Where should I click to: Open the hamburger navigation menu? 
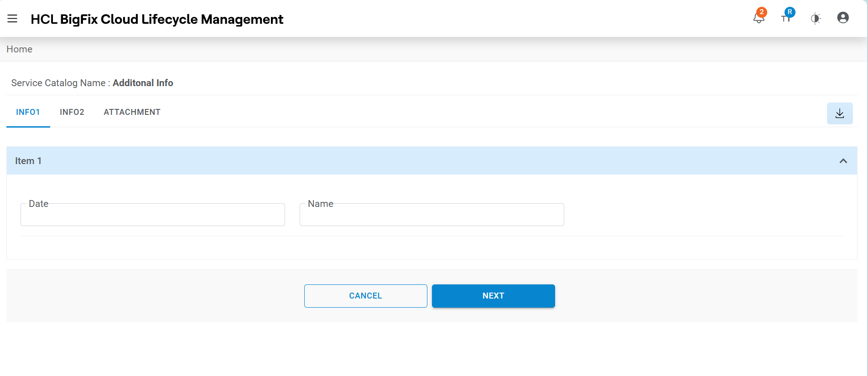12,19
